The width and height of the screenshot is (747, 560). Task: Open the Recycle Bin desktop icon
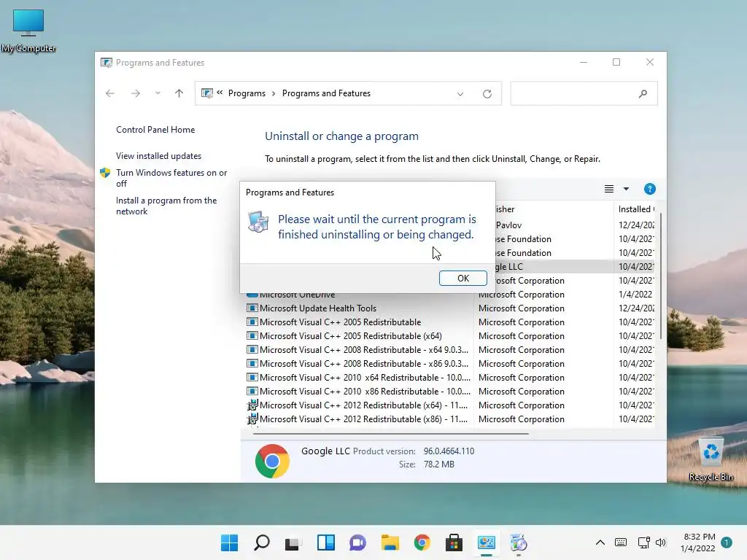(x=711, y=459)
